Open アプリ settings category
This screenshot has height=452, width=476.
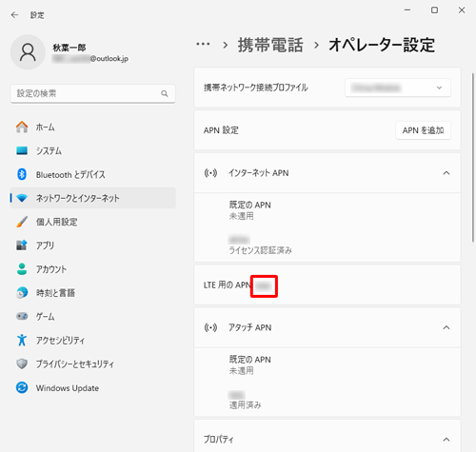coord(93,246)
